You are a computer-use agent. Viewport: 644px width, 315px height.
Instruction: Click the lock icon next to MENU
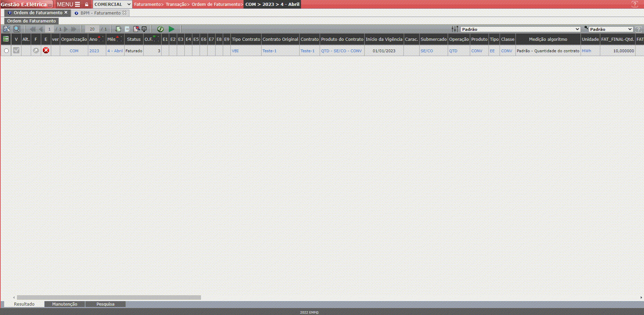point(87,4)
